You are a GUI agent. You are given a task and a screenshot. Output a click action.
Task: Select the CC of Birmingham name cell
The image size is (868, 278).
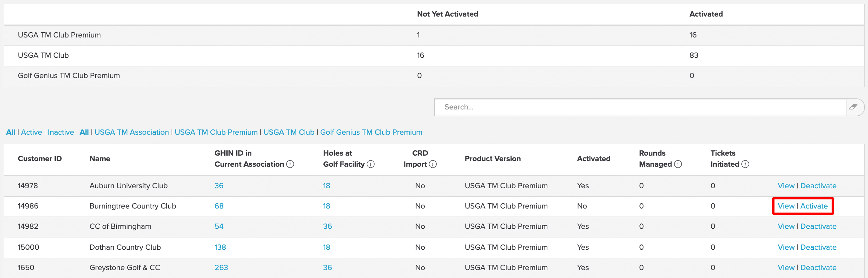tap(120, 226)
